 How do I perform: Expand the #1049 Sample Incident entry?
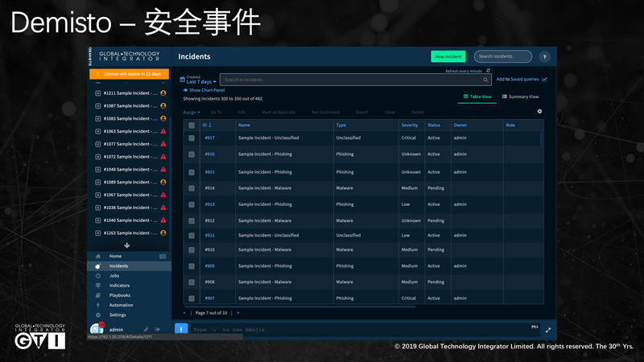(97, 170)
